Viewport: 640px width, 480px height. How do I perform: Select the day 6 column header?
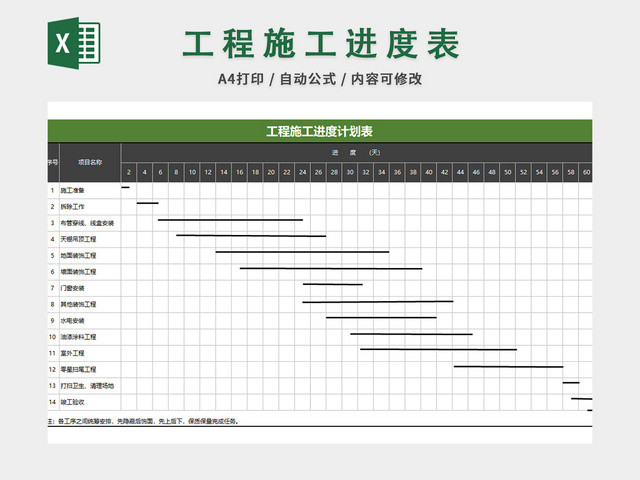click(x=160, y=172)
